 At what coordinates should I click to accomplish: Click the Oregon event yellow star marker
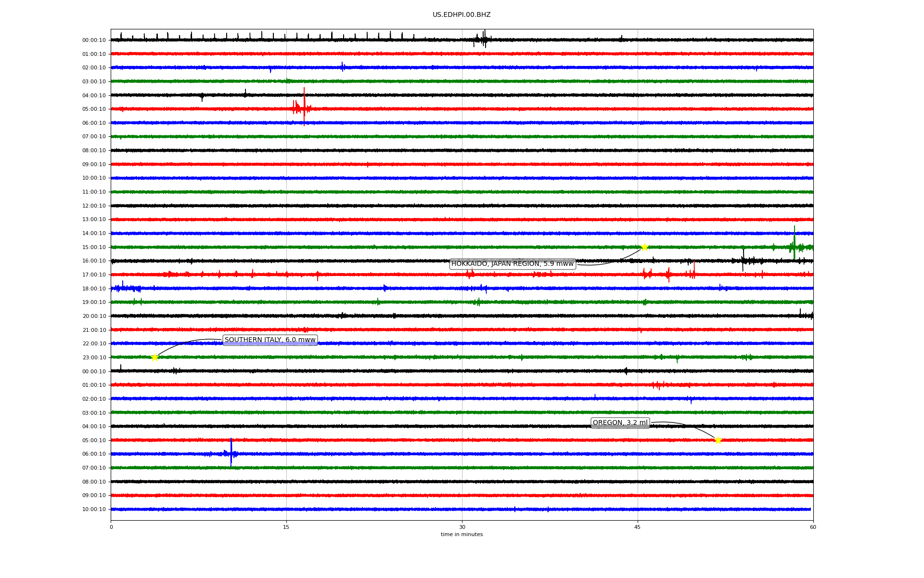(x=718, y=440)
